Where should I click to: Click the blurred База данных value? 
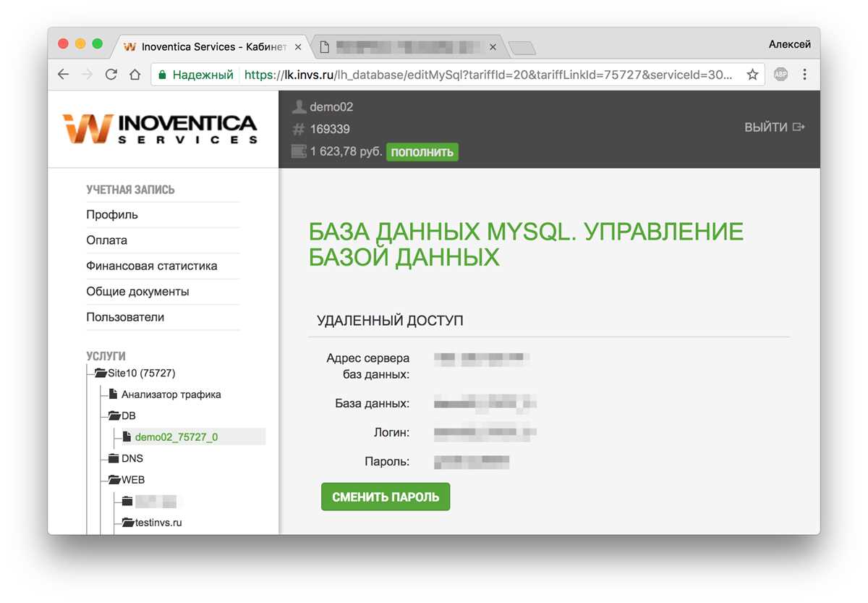pos(485,403)
